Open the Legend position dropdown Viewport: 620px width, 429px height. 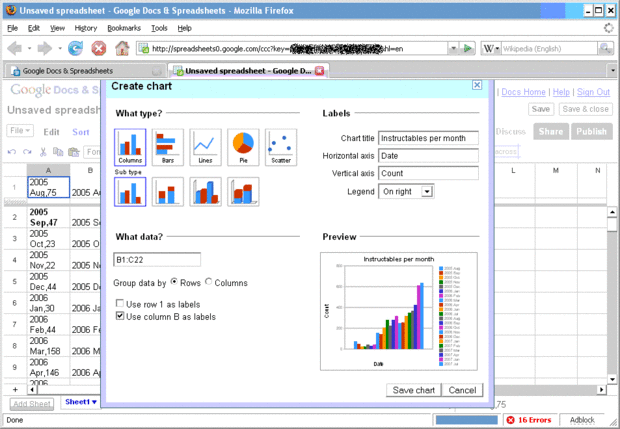pos(427,192)
